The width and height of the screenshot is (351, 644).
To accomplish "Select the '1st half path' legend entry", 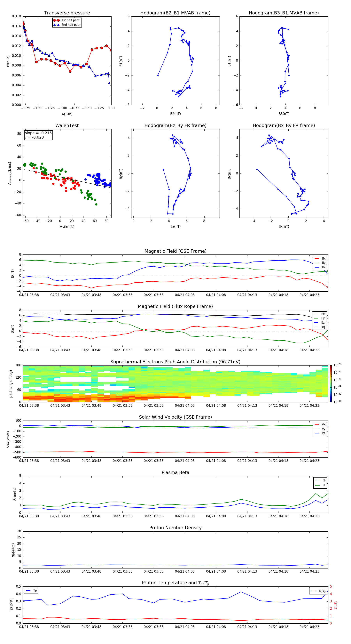I will (66, 20).
